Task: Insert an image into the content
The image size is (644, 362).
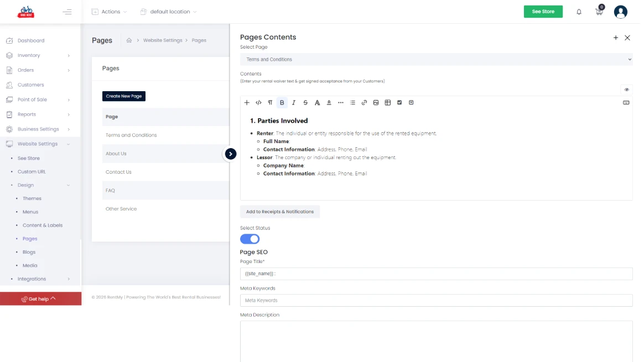Action: [x=376, y=102]
